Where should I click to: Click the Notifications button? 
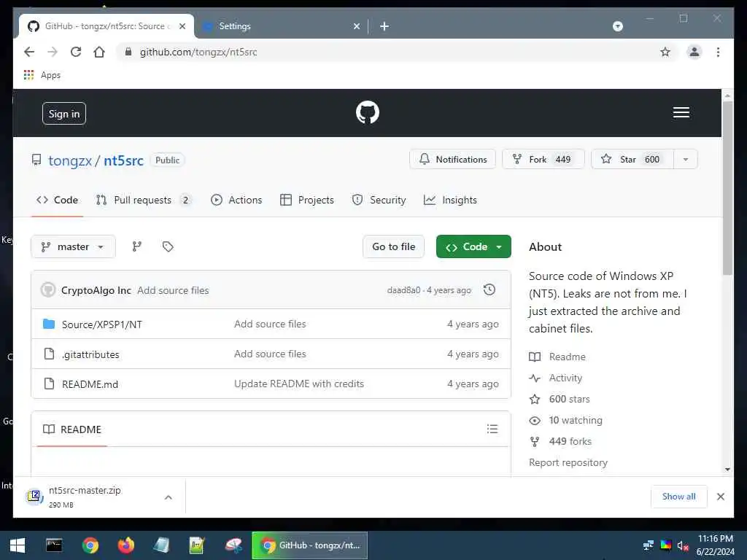452,160
